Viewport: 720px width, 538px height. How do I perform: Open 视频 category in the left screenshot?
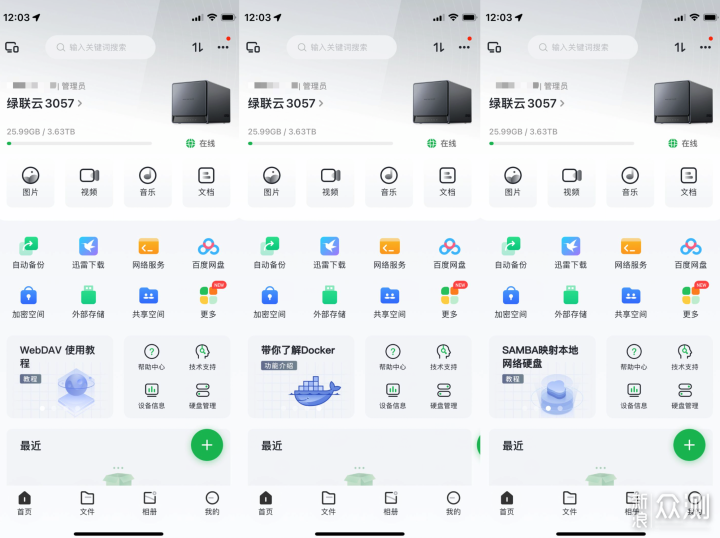[x=89, y=182]
